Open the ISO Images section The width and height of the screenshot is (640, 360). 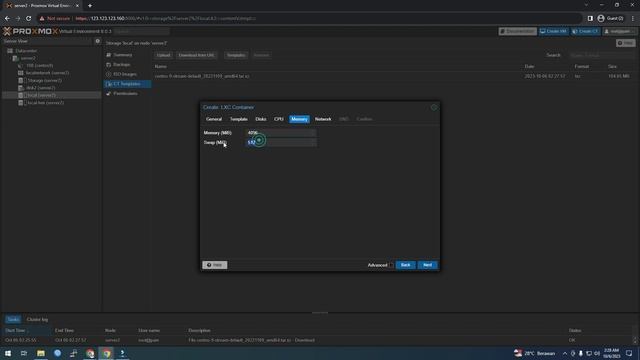[125, 74]
